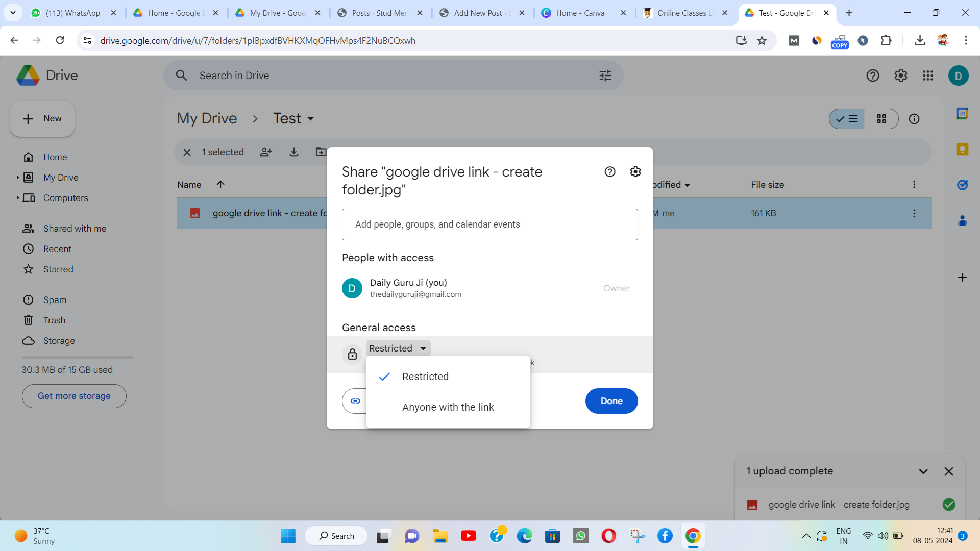This screenshot has height=551, width=980.
Task: Open the Drive settings gear
Action: tap(901, 75)
